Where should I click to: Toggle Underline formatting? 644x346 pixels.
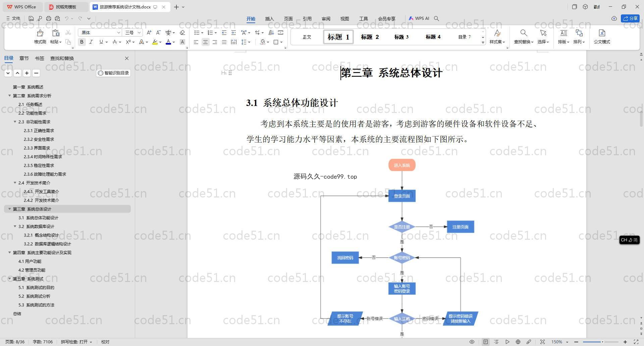101,42
